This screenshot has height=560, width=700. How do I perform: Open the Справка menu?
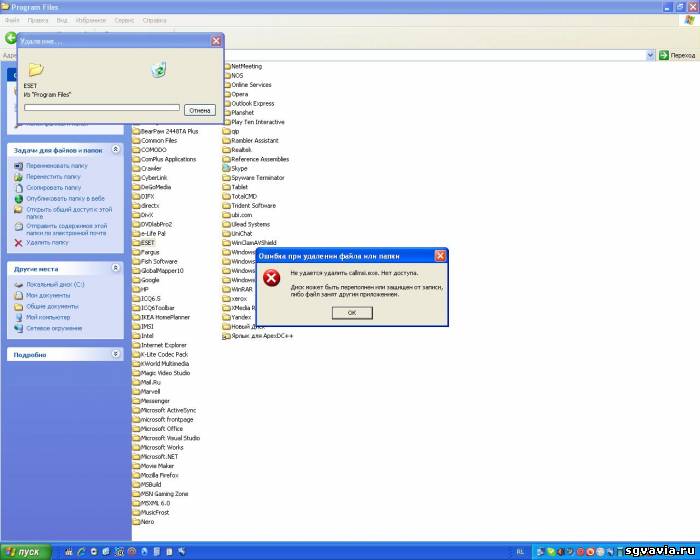[x=154, y=21]
